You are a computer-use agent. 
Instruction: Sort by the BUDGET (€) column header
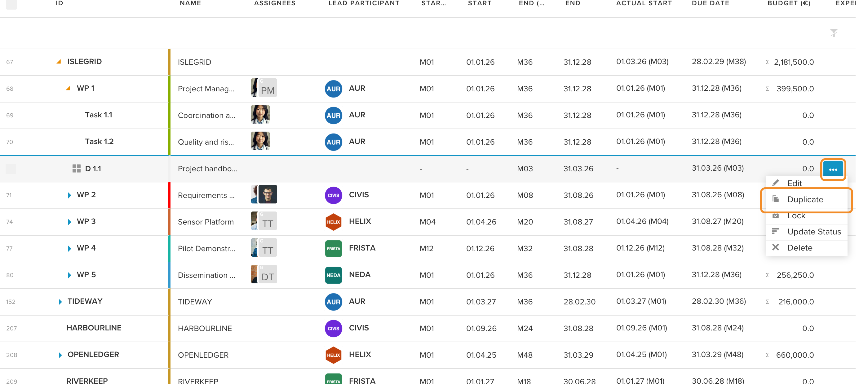click(x=789, y=3)
